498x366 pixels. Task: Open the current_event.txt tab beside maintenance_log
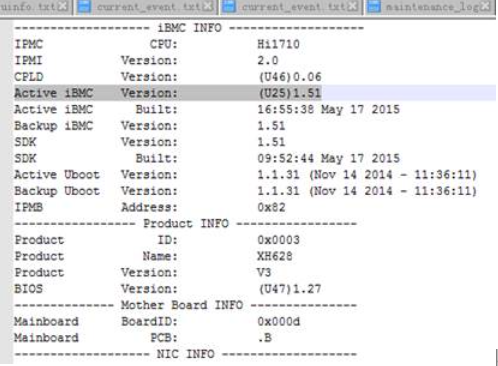pos(292,7)
